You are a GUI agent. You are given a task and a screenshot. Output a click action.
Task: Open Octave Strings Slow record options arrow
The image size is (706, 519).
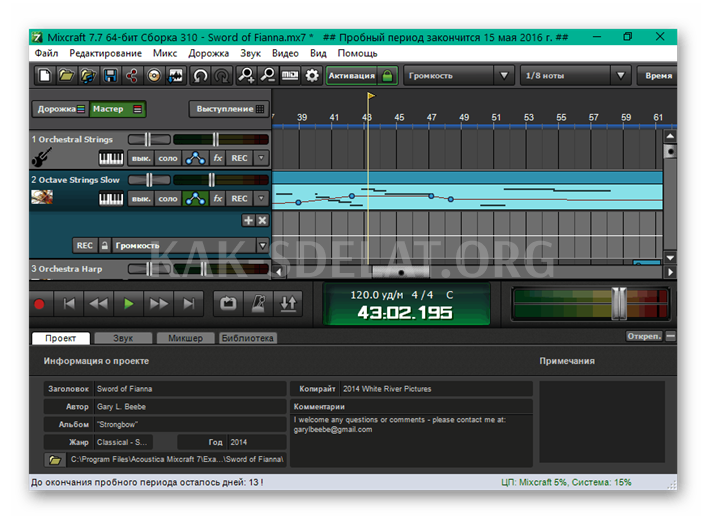click(261, 199)
